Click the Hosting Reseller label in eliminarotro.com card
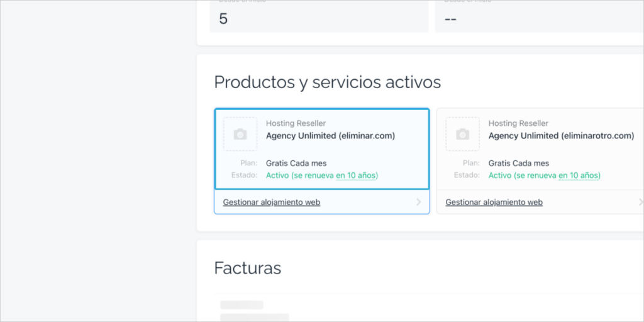 (518, 123)
